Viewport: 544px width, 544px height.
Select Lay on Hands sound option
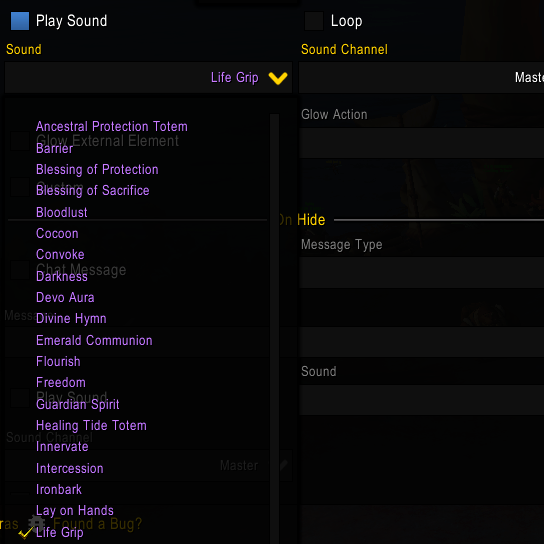tap(75, 511)
